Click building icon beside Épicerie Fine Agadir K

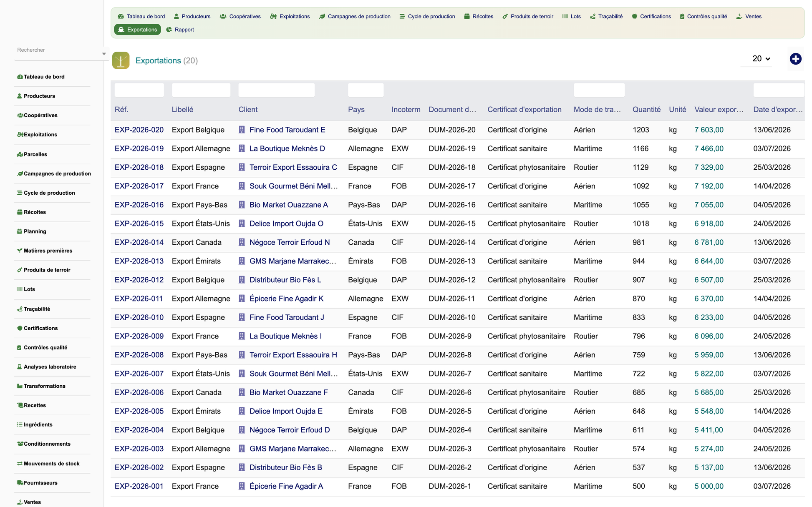point(242,299)
